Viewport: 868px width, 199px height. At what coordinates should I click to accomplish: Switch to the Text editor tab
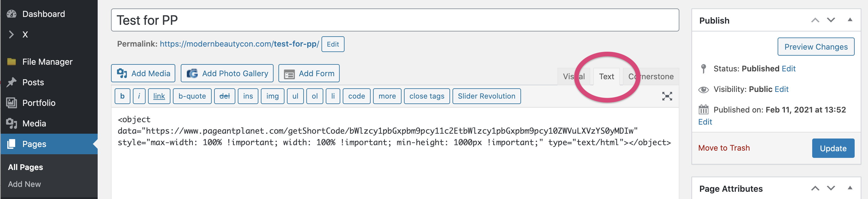point(606,77)
